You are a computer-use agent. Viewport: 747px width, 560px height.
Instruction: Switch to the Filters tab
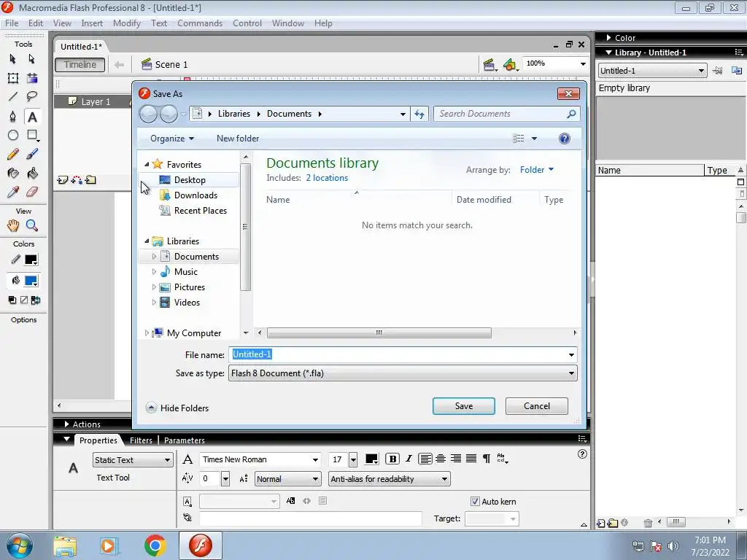(141, 440)
